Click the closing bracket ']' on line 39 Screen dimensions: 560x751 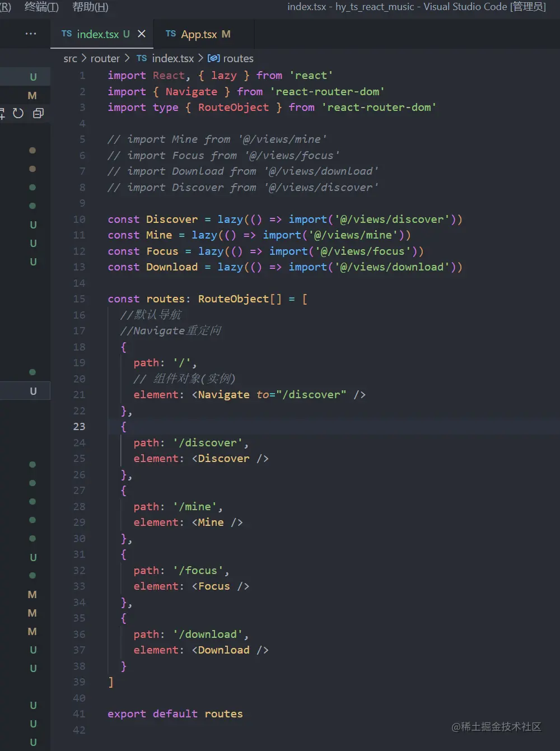[111, 682]
